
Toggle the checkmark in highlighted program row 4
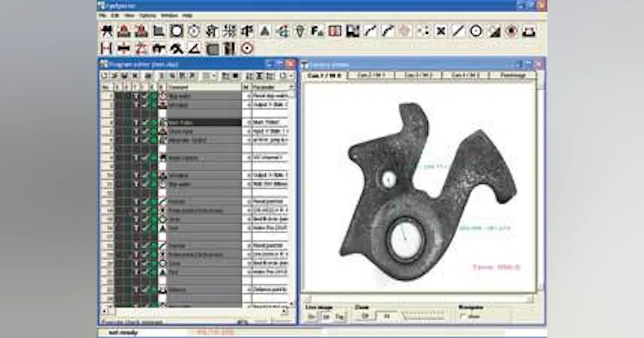click(145, 122)
